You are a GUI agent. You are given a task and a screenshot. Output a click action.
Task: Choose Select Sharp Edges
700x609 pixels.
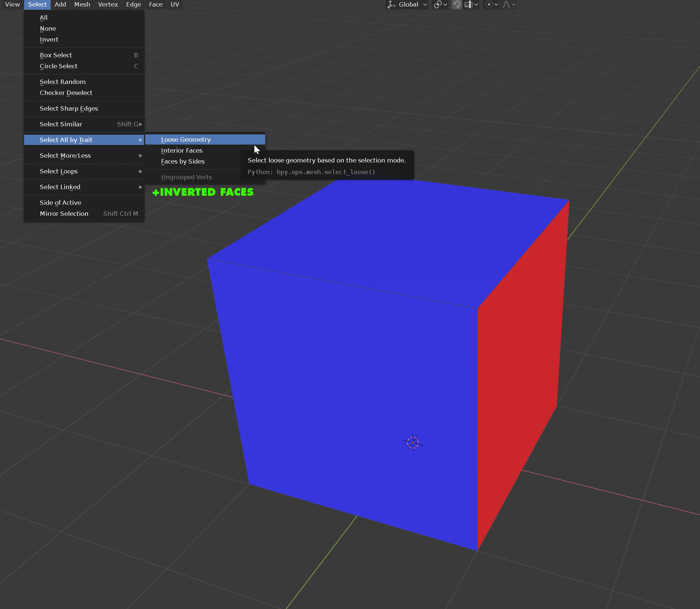[x=84, y=108]
